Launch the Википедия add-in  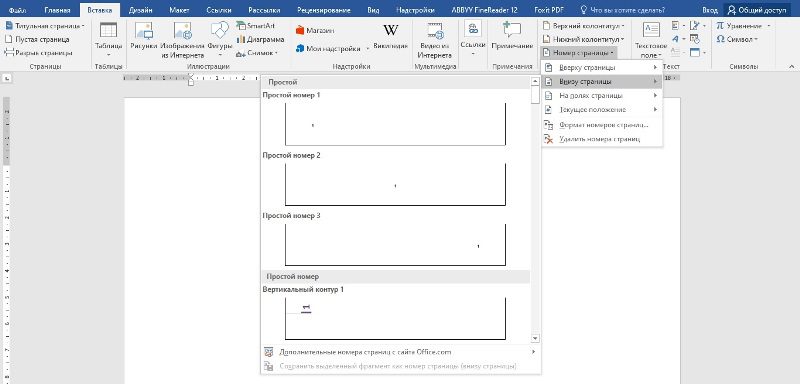coord(390,37)
